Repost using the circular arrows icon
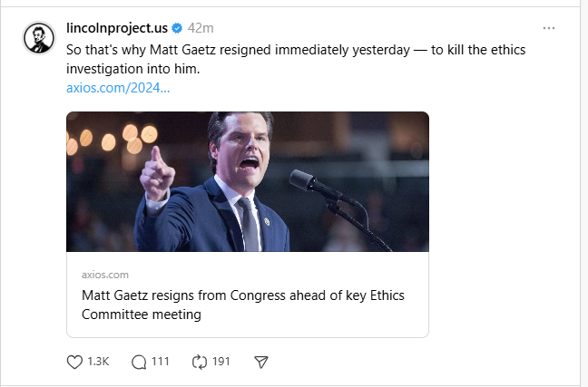Screen dimensions: 588x387 [x=201, y=362]
